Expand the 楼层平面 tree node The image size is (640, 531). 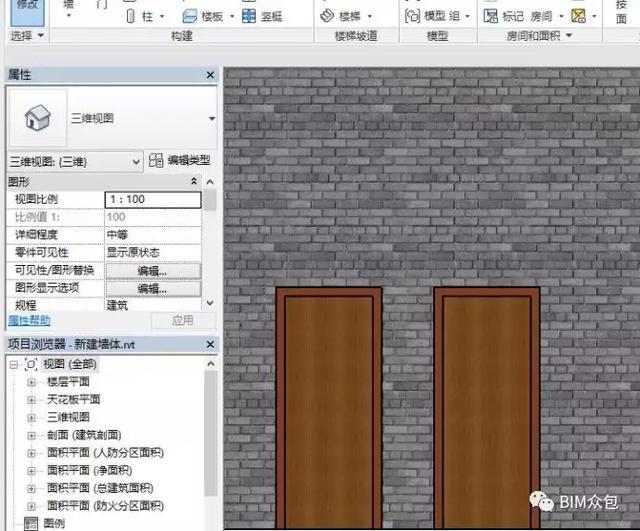click(x=31, y=382)
